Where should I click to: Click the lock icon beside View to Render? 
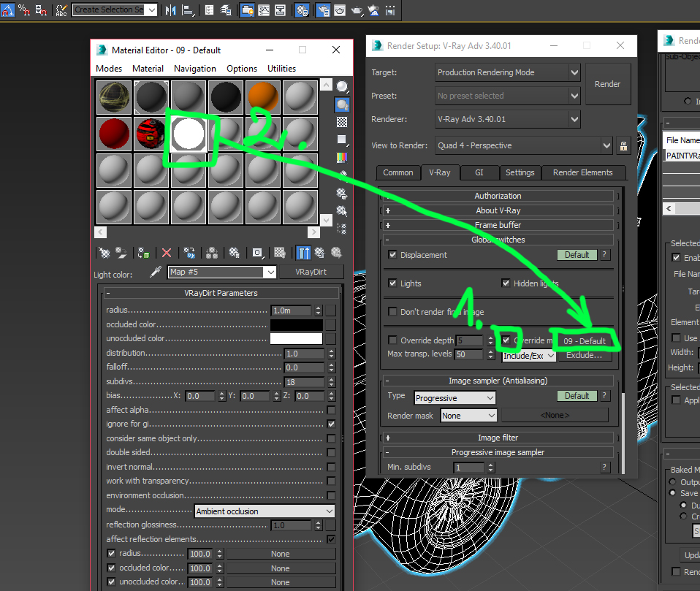(x=623, y=145)
